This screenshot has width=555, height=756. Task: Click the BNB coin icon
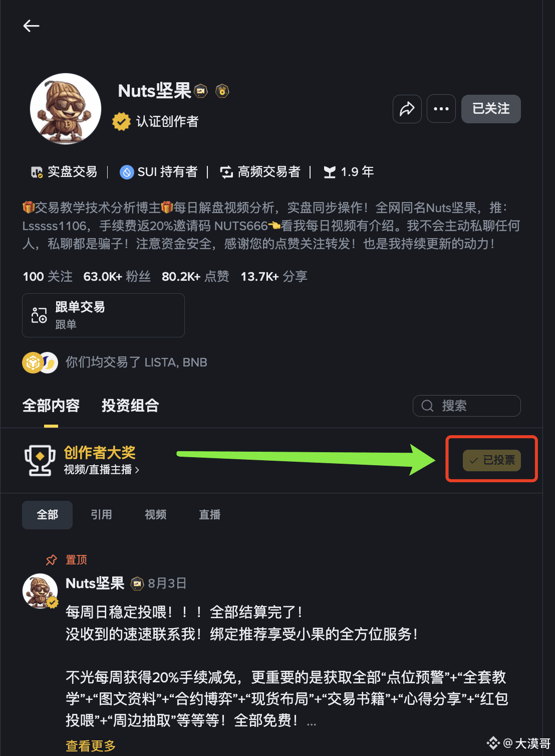33,362
